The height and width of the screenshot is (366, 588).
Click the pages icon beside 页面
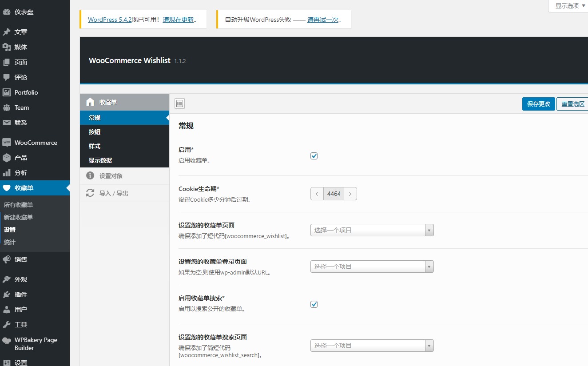coord(7,62)
